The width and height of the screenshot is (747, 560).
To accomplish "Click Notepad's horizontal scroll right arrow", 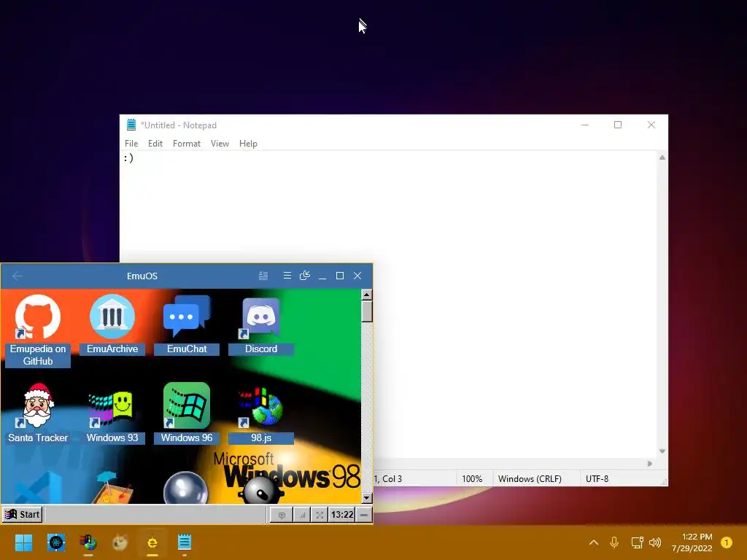I will [x=650, y=463].
